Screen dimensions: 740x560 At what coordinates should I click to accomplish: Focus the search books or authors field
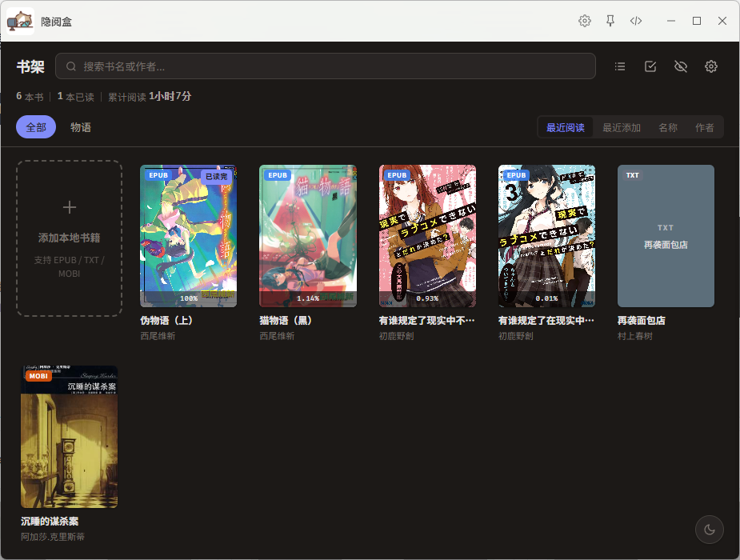coord(325,66)
